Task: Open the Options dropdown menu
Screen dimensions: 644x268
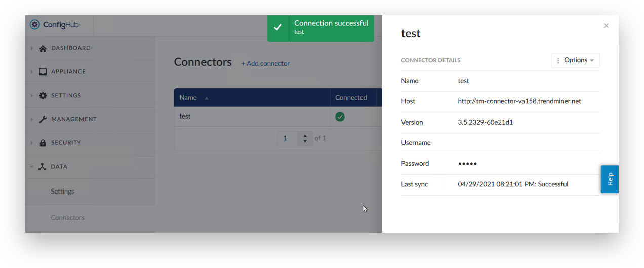Action: tap(575, 60)
